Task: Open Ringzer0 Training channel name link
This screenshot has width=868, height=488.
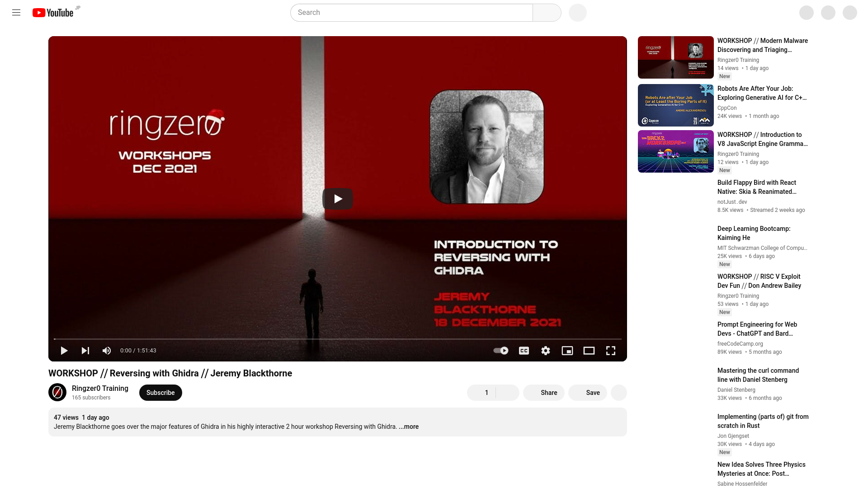Action: coord(100,389)
